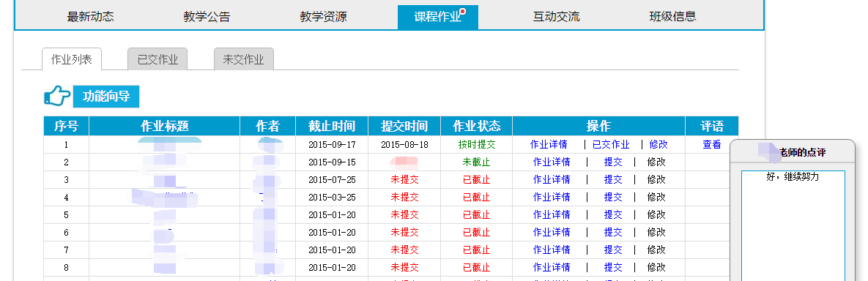The image size is (868, 281).
Task: Switch to the 已交作业 sub-tab
Action: [x=157, y=60]
